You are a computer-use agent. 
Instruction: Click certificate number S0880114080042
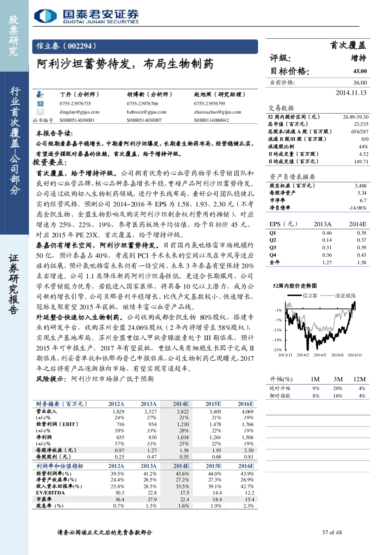tap(211, 120)
